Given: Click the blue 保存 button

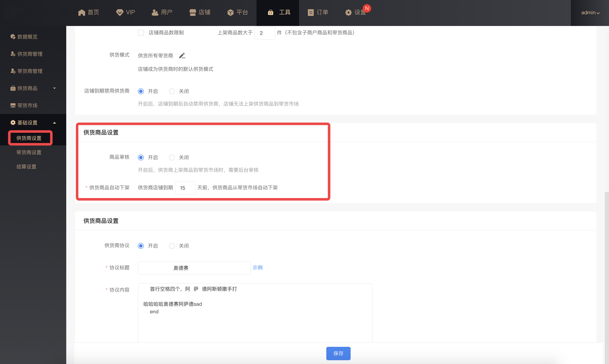Looking at the screenshot, I should click(x=338, y=353).
